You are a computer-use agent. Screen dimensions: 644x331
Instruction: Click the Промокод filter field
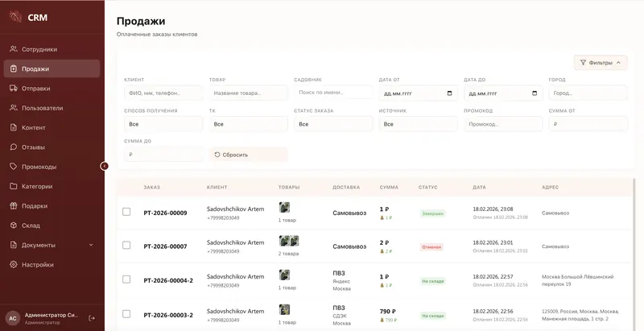click(502, 124)
